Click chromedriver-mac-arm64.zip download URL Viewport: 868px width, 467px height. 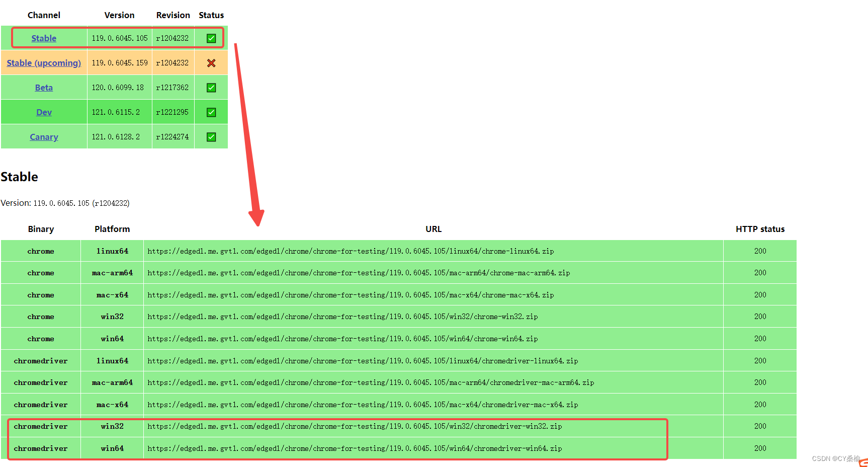pyautogui.click(x=371, y=382)
